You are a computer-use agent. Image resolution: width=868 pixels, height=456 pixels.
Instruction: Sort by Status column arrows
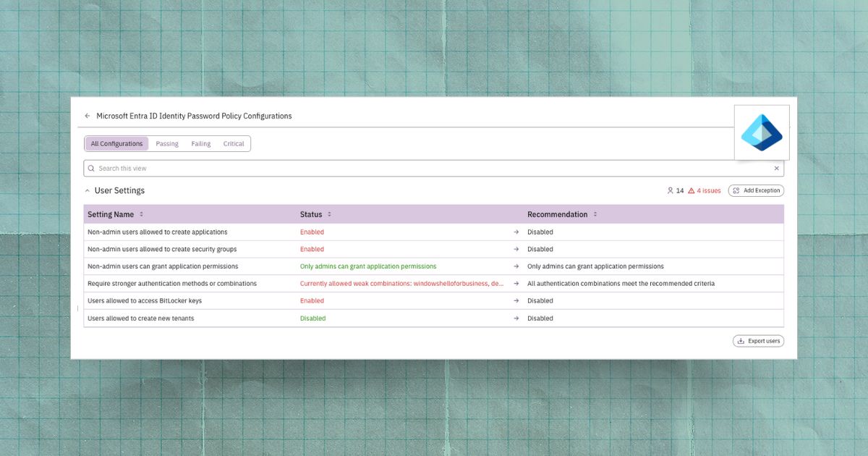coord(329,214)
